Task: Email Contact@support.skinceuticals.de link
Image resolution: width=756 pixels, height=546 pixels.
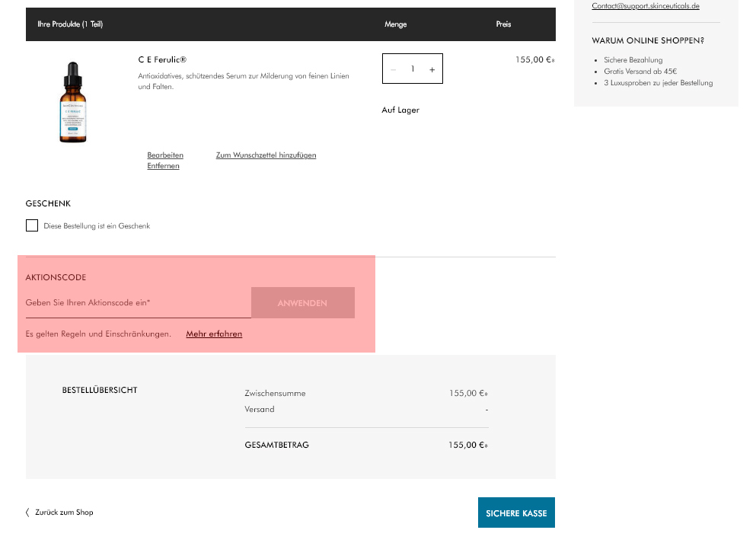Action: (646, 6)
